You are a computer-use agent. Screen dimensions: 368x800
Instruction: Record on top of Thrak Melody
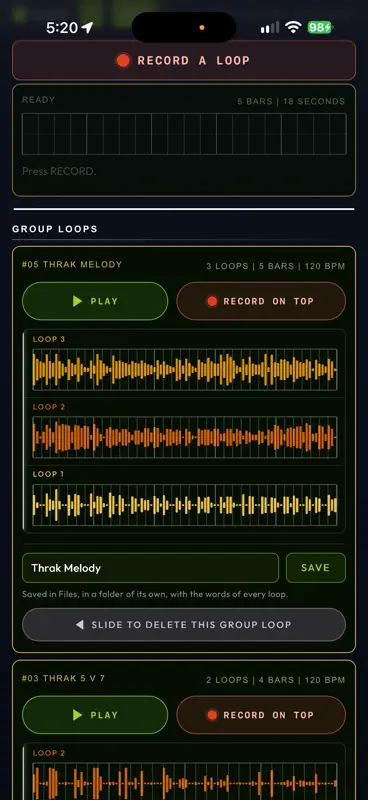[261, 301]
